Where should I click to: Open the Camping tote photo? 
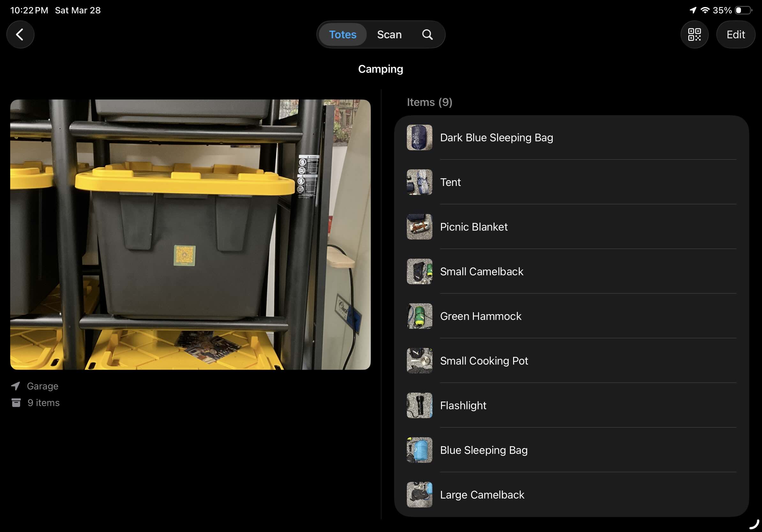point(190,234)
